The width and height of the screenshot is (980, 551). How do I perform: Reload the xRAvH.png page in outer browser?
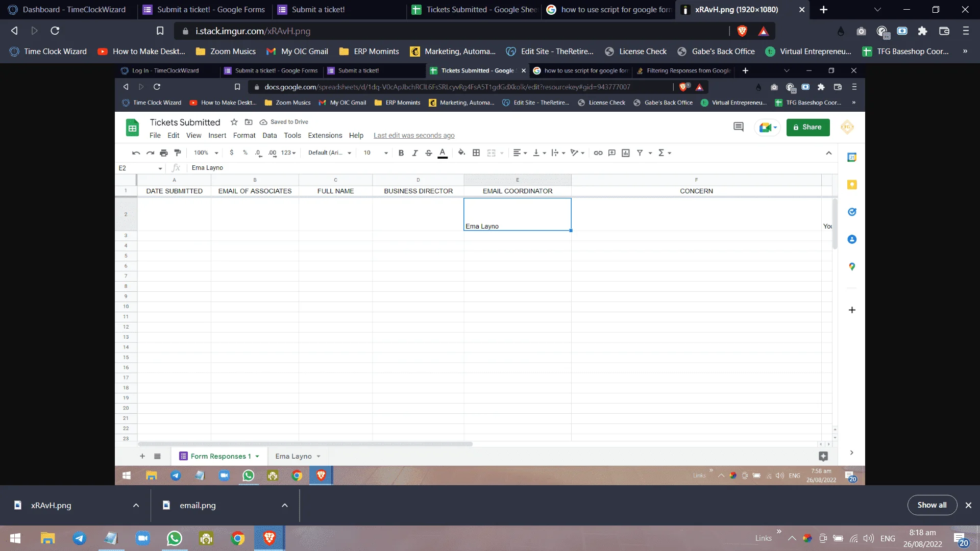55,31
